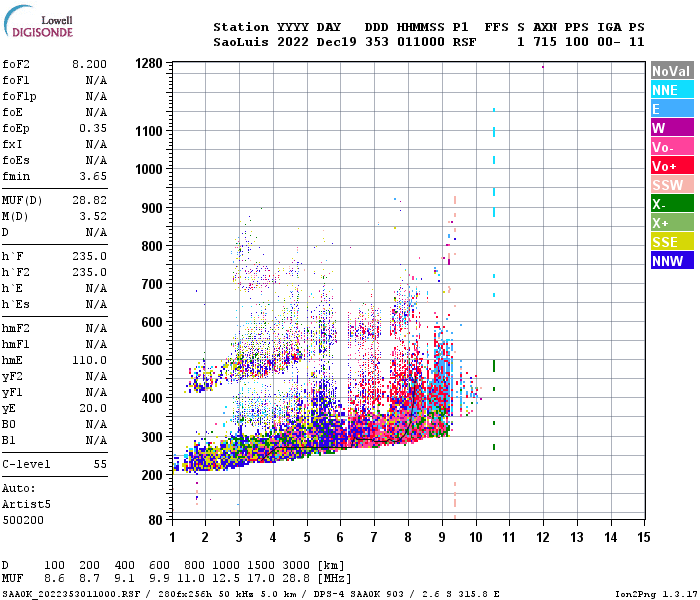The image size is (700, 600).
Task: Click the MUF 12.5 value for 1000 km
Action: tap(225, 579)
